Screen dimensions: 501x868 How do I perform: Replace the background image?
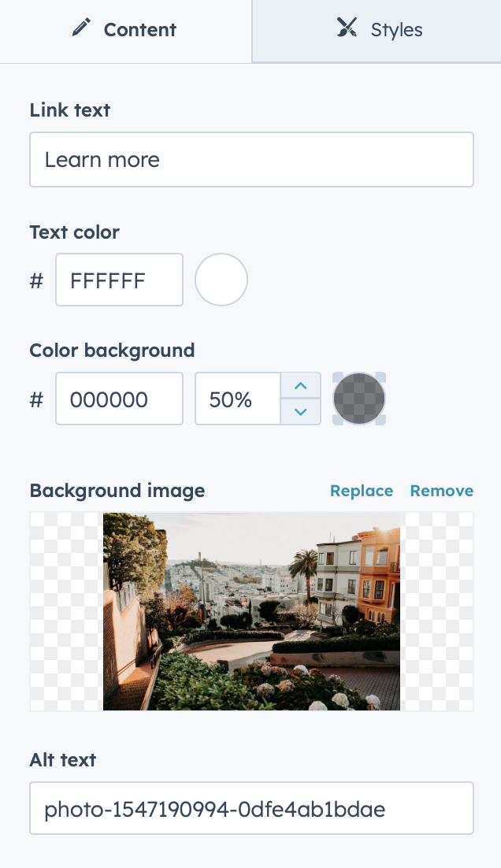click(x=362, y=491)
